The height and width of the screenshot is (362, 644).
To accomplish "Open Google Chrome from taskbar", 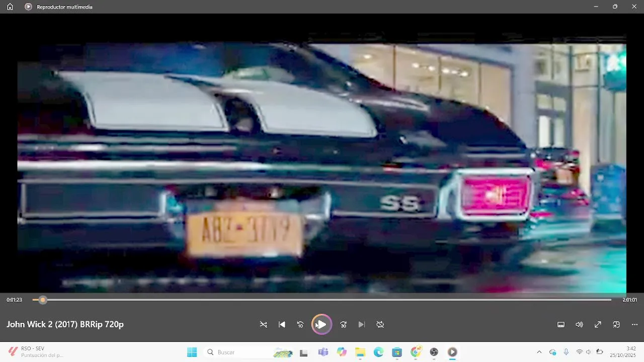I will point(416,352).
